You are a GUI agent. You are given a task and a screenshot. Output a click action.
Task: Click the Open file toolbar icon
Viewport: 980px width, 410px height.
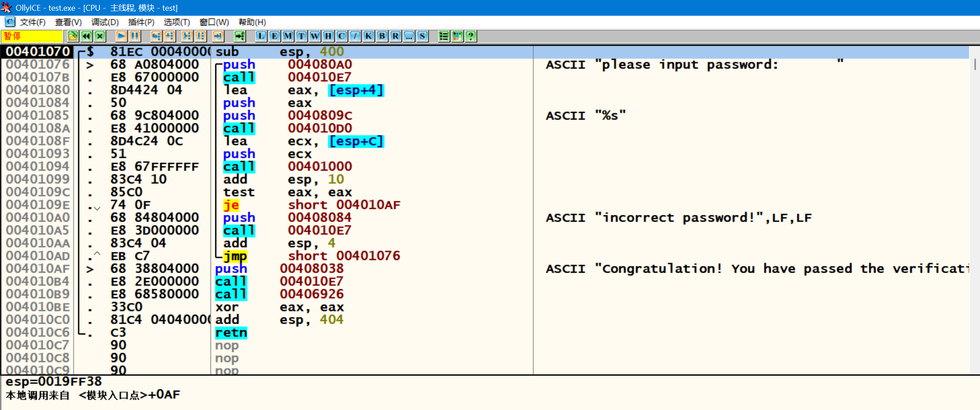[73, 36]
